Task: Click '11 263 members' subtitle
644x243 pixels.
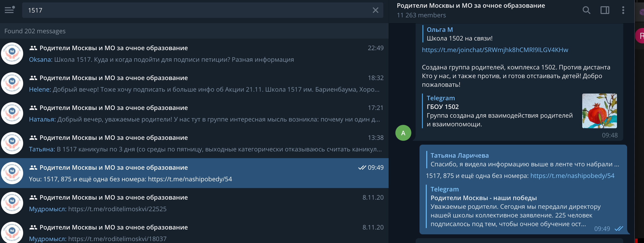Action: coord(421,15)
